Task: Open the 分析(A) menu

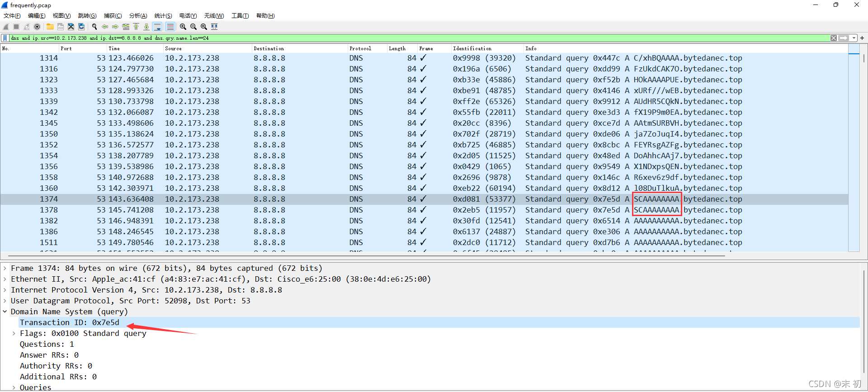Action: click(x=138, y=16)
